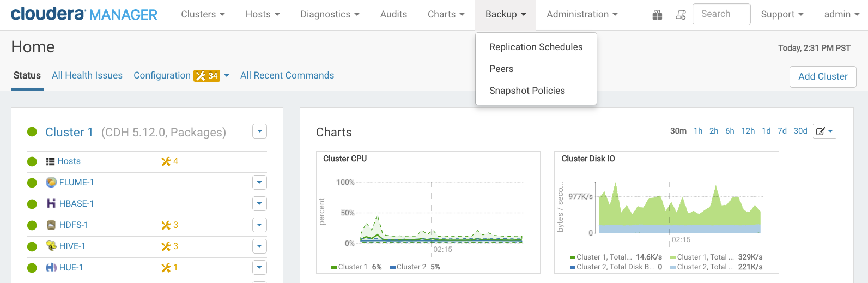Click the HUE-1 wrench issue icon
Image resolution: width=868 pixels, height=283 pixels.
tap(166, 268)
